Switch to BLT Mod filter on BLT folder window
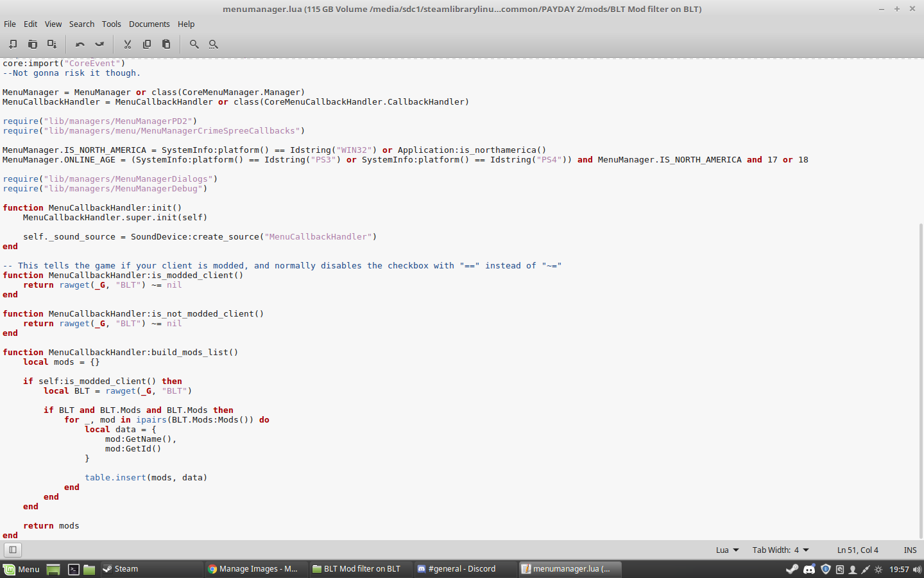Image resolution: width=924 pixels, height=578 pixels. coord(361,569)
